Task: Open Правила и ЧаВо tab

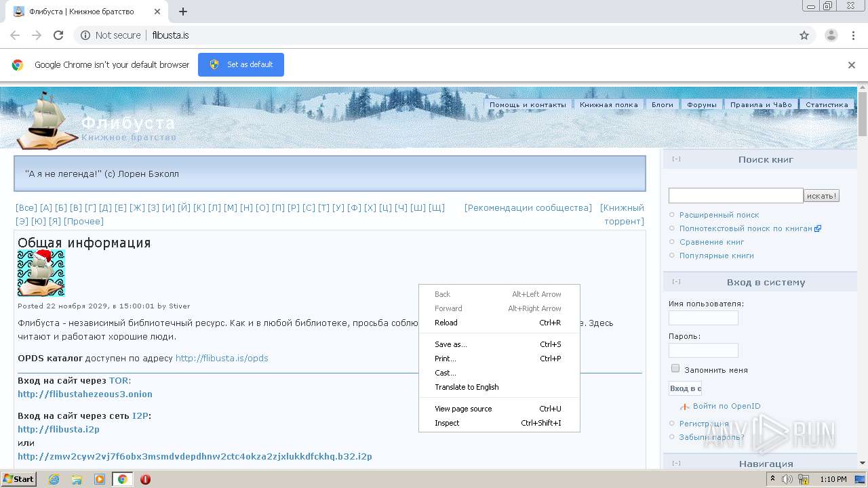Action: click(x=761, y=105)
